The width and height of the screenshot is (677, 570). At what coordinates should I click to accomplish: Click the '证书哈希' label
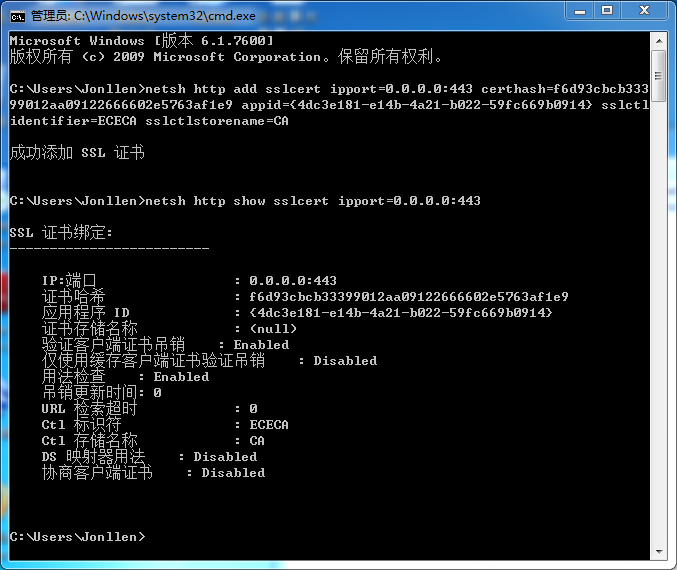[73, 297]
